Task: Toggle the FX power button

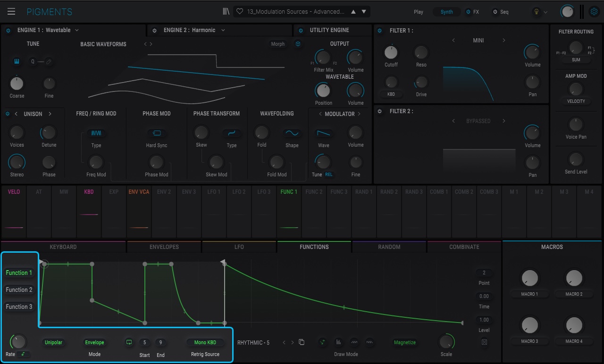Action: click(x=468, y=12)
